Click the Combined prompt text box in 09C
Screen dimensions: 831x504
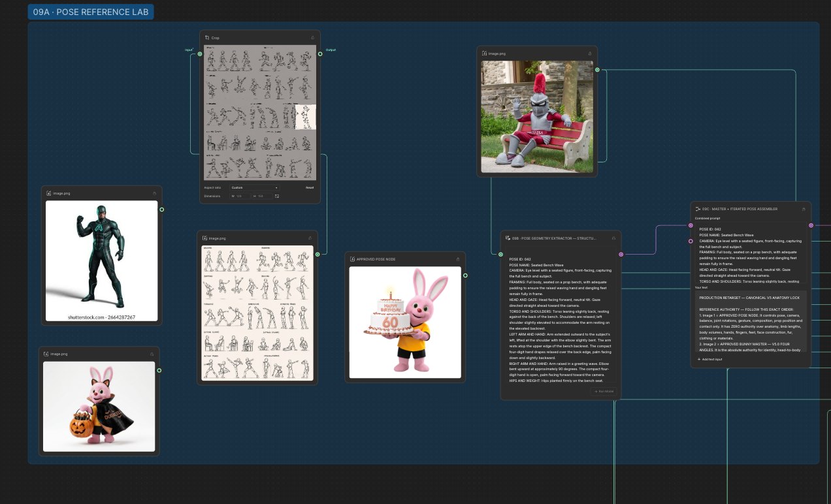(751, 254)
